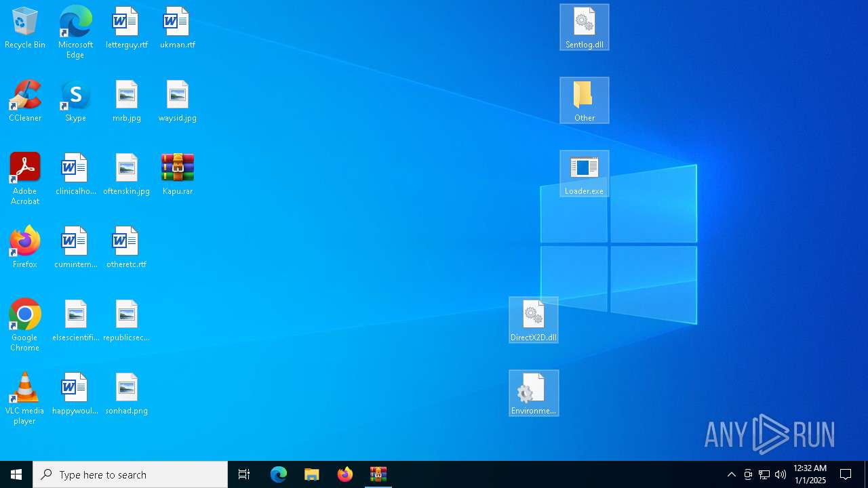Select the clinicalho... Word document
This screenshot has height=488, width=868.
coord(75,174)
